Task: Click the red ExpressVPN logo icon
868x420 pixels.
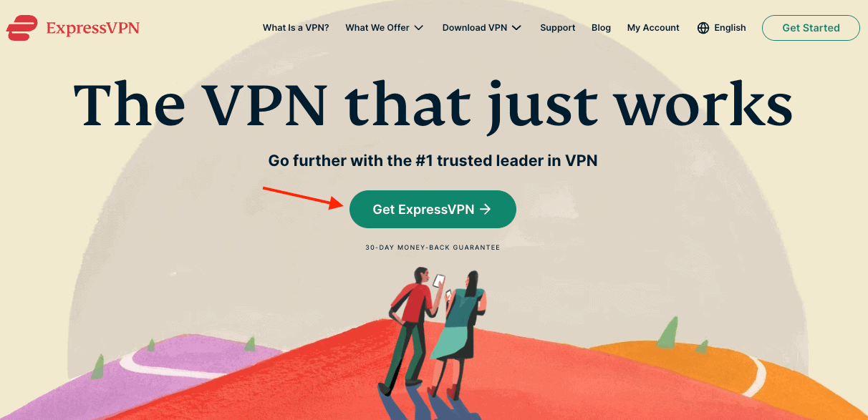Action: point(22,28)
